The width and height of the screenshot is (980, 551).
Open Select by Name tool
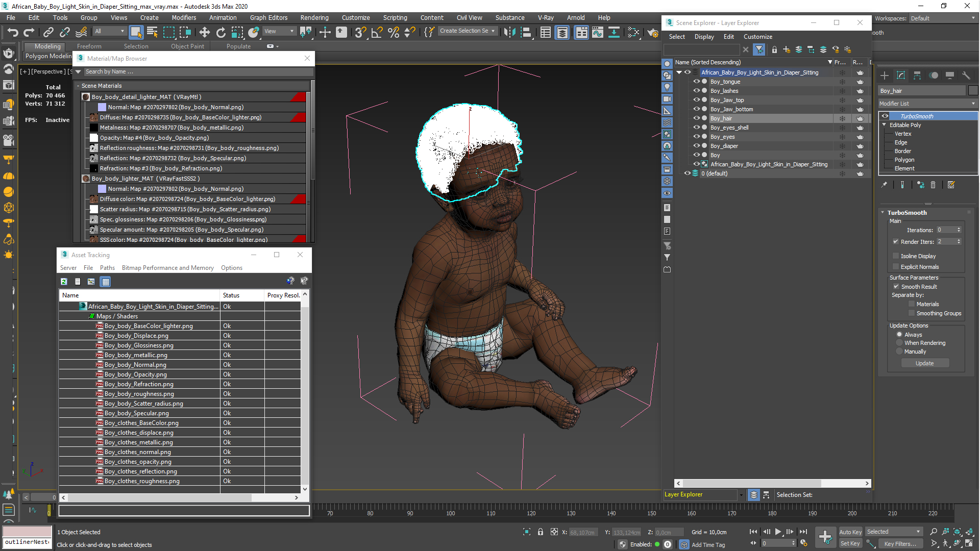pos(152,32)
